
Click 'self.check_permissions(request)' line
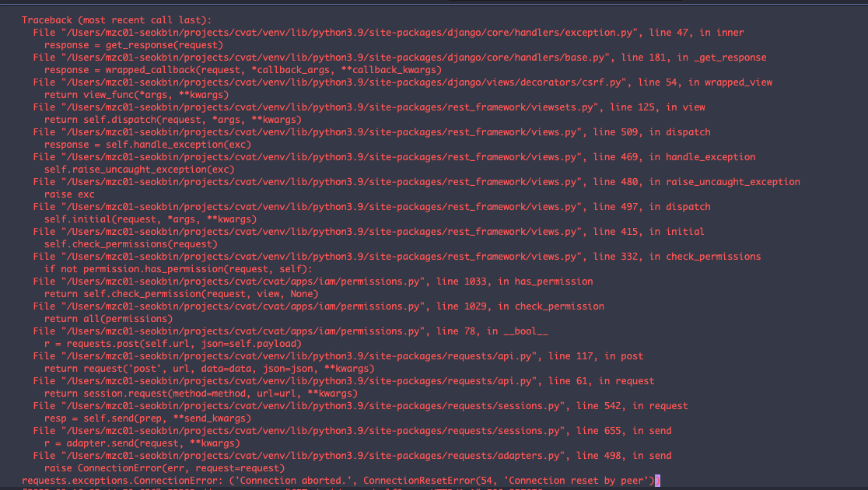(x=131, y=244)
